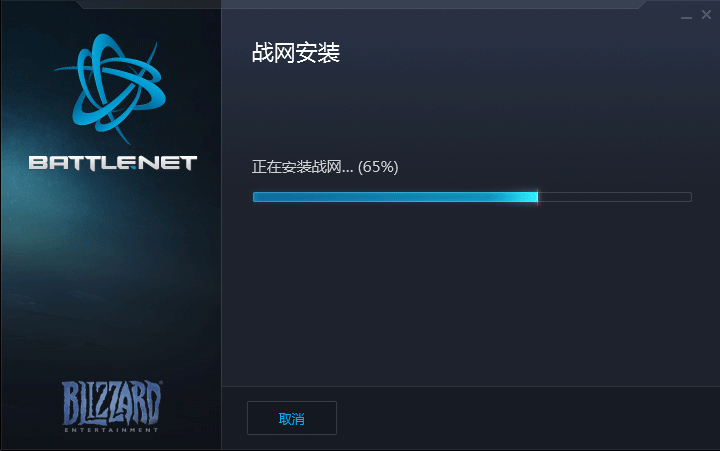This screenshot has width=720, height=451.
Task: Click the top title bar strip
Action: 360,4
